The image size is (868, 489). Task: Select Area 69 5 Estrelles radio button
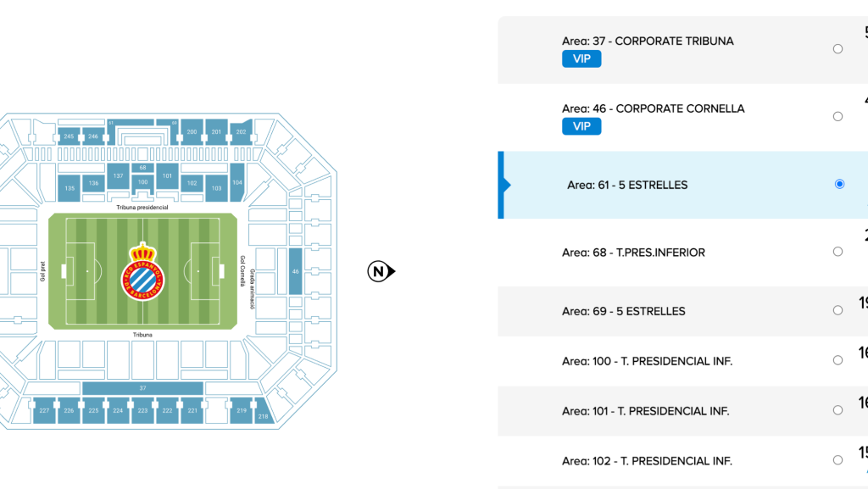[x=837, y=310]
